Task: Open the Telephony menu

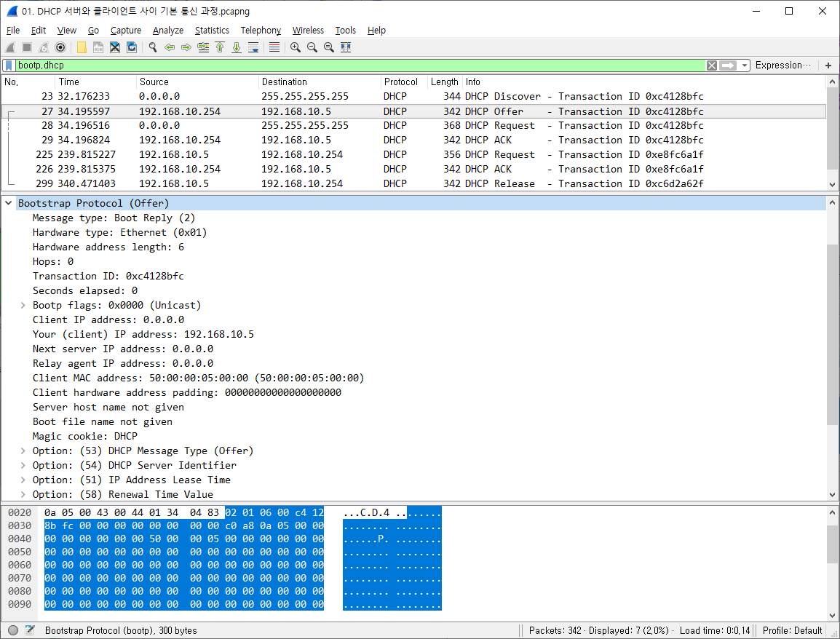Action: click(261, 31)
